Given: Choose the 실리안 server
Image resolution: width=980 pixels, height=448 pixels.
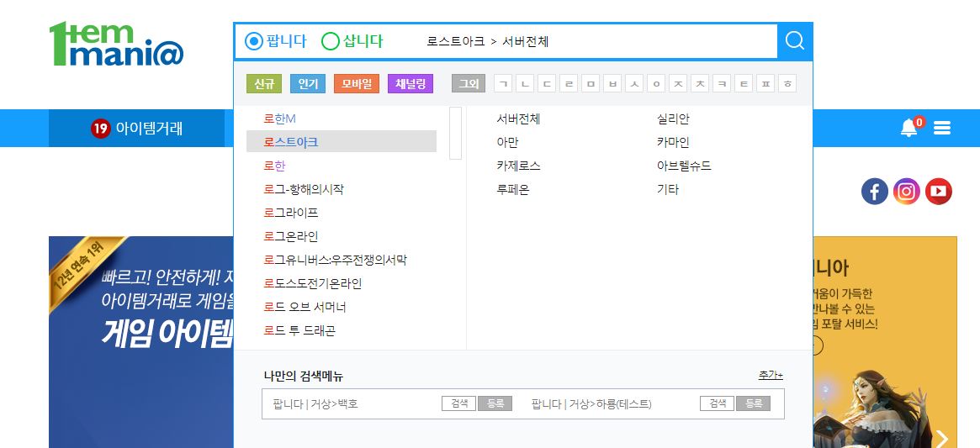Looking at the screenshot, I should click(x=673, y=119).
